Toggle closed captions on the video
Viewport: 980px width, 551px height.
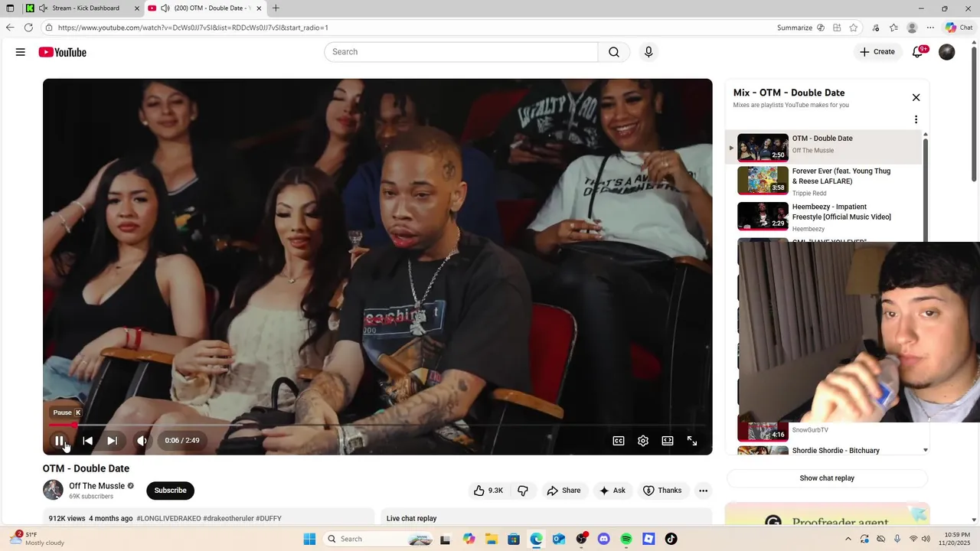click(x=619, y=441)
